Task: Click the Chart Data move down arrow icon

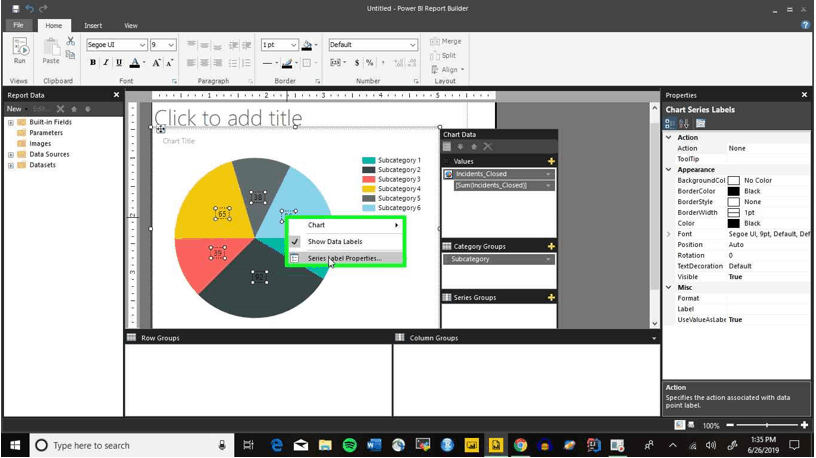Action: click(x=460, y=147)
